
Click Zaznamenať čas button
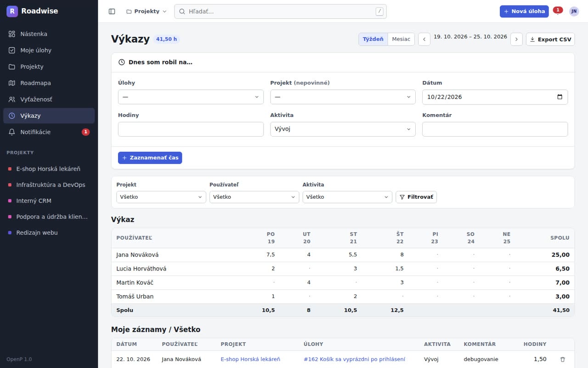pos(150,158)
